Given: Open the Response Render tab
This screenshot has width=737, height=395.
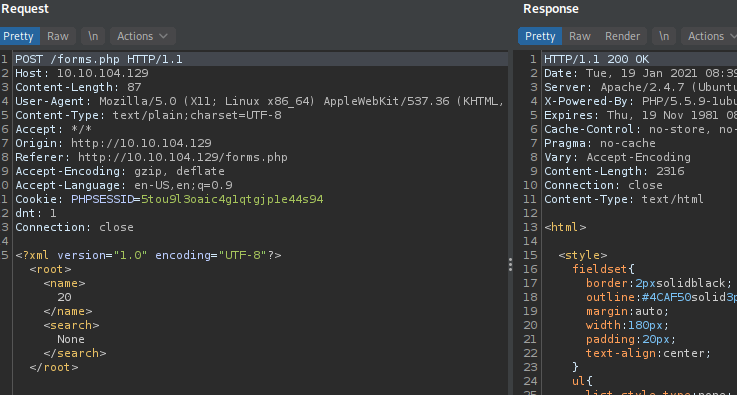Looking at the screenshot, I should (x=622, y=36).
